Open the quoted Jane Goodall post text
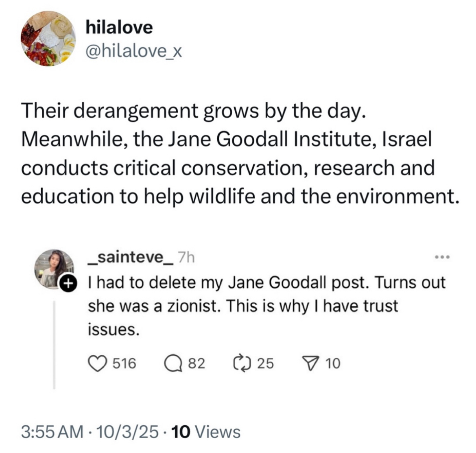The width and height of the screenshot is (476, 453). pyautogui.click(x=266, y=306)
